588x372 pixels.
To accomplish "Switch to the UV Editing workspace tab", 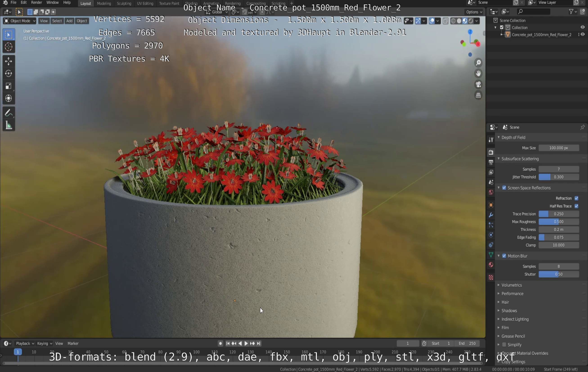I will point(145,3).
